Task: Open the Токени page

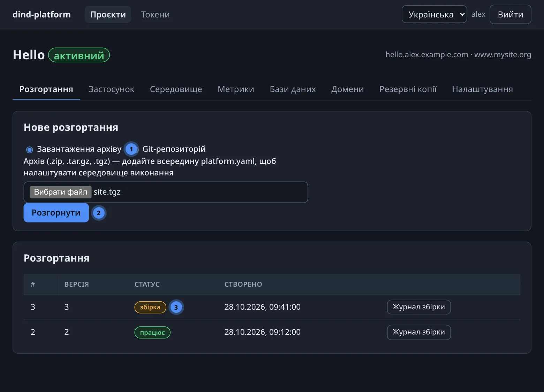Action: click(x=155, y=14)
